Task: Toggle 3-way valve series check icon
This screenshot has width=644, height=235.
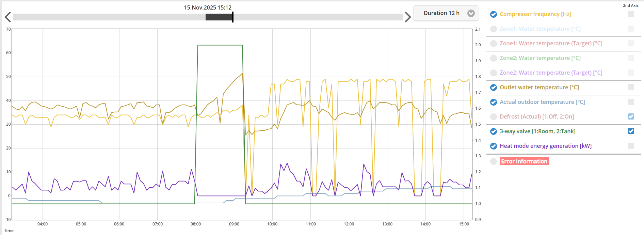Action: tap(493, 131)
